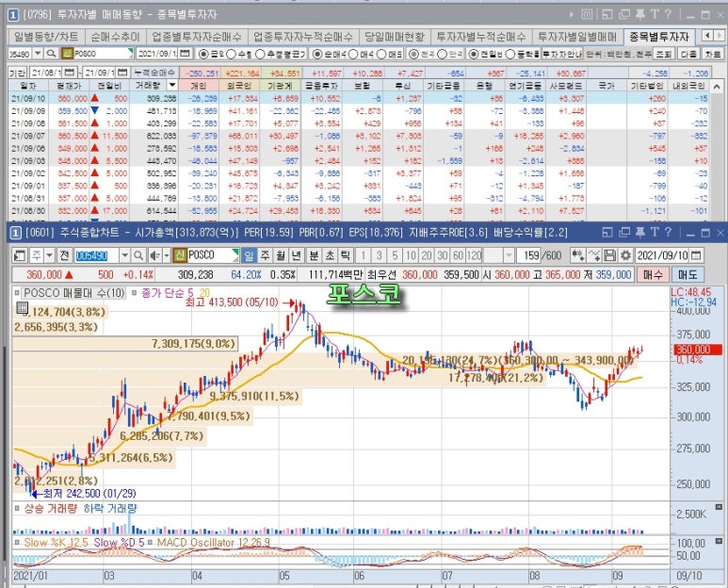Open the period interval dropdown after 120
Image resolution: width=728 pixels, height=588 pixels.
click(x=509, y=255)
